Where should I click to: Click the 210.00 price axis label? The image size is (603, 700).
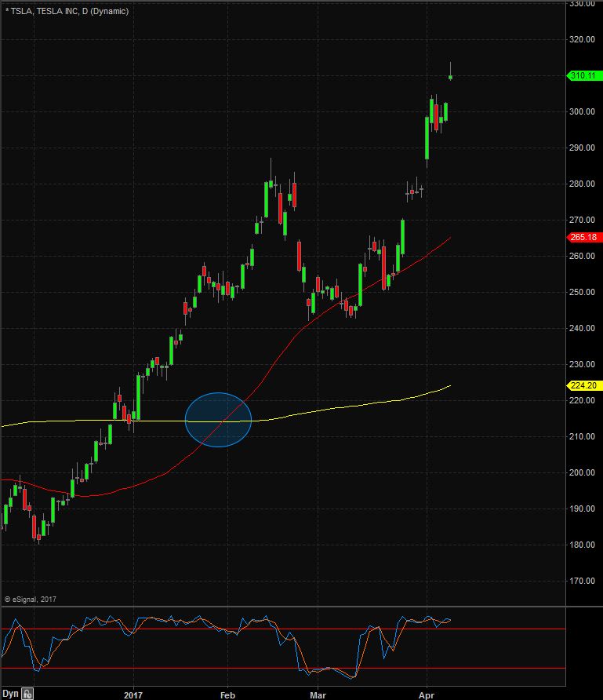pyautogui.click(x=582, y=436)
